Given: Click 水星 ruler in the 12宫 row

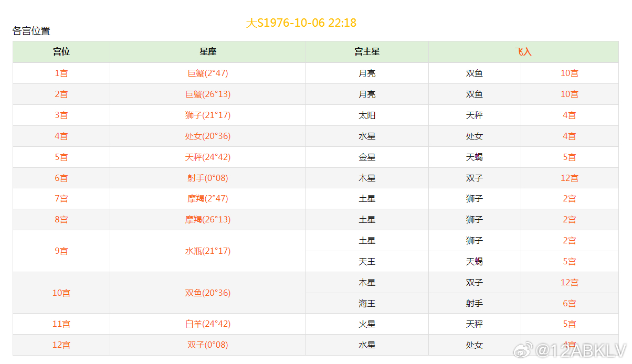Looking at the screenshot, I should click(367, 345).
